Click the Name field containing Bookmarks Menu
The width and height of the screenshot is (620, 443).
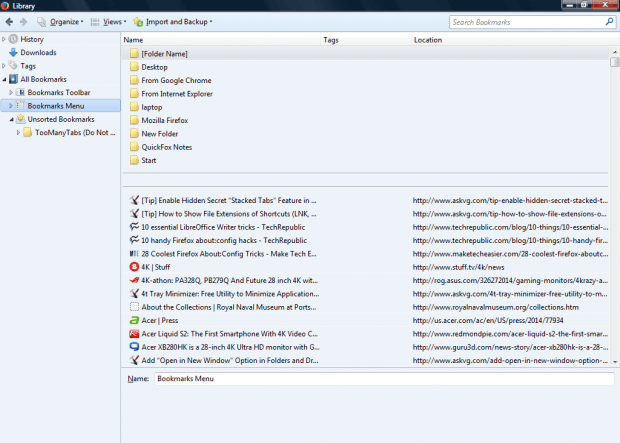pos(384,379)
